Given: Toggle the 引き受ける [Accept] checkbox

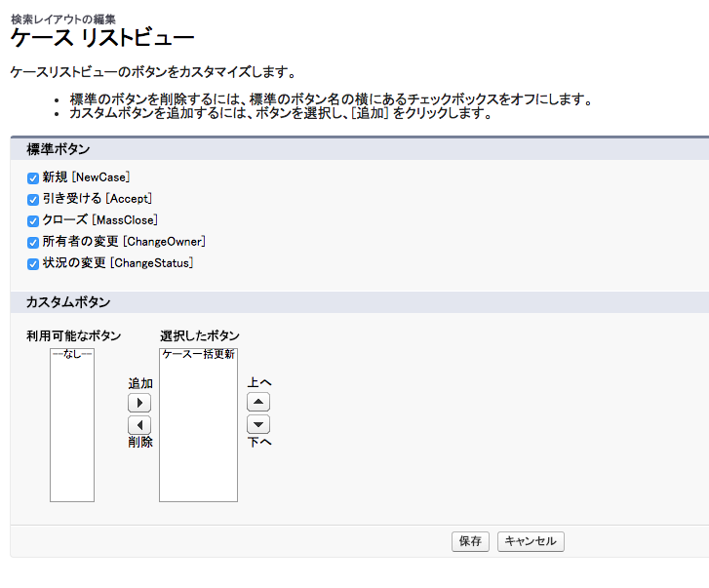Looking at the screenshot, I should [x=33, y=199].
